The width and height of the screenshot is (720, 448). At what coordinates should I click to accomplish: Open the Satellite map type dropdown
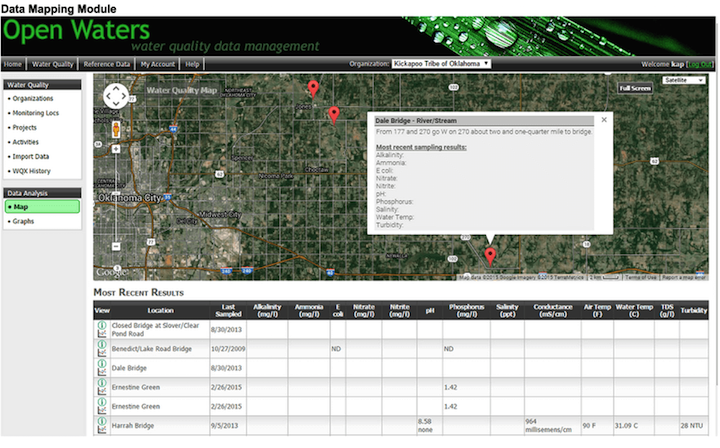pos(684,80)
